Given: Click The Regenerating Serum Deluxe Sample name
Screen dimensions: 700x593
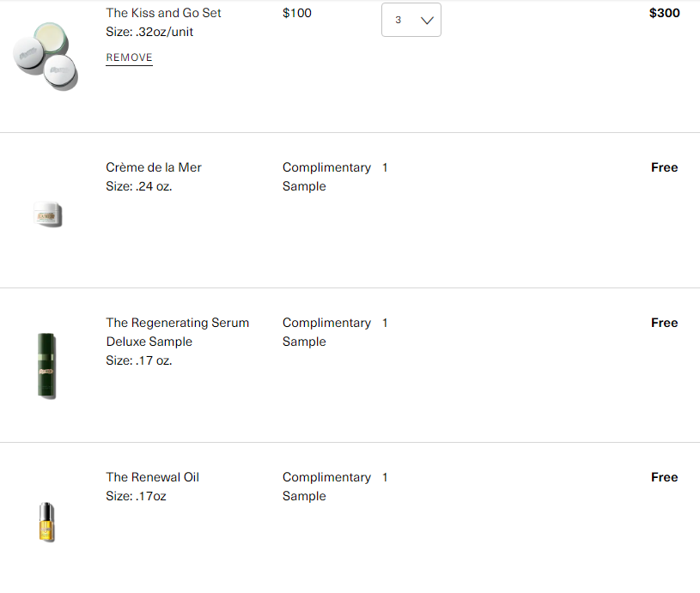Looking at the screenshot, I should (177, 332).
